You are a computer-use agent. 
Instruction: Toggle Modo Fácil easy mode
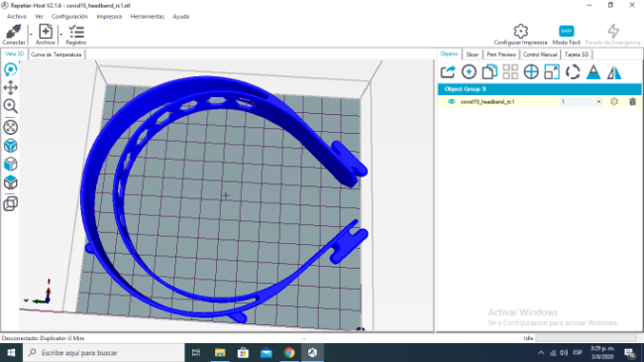(567, 32)
